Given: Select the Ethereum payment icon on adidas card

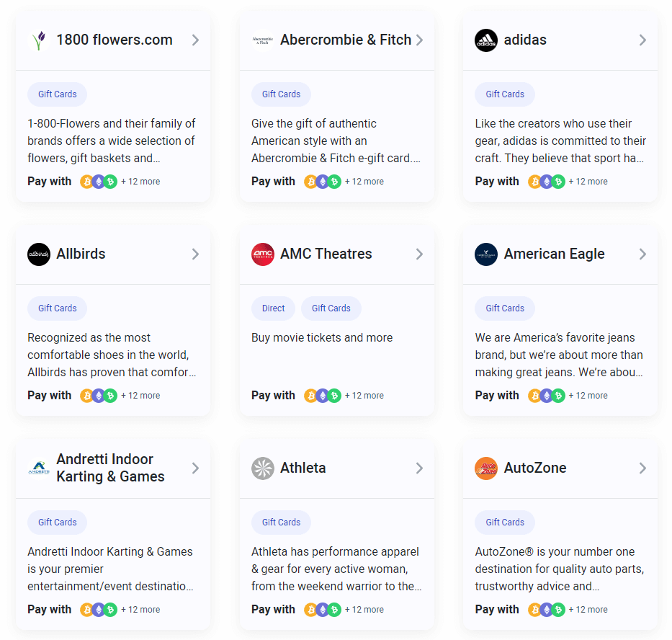Looking at the screenshot, I should 547,182.
